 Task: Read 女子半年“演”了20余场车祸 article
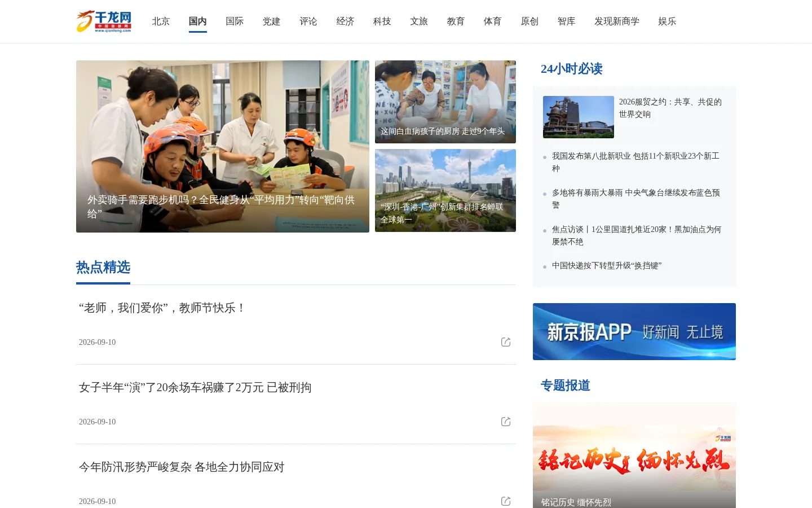[195, 387]
